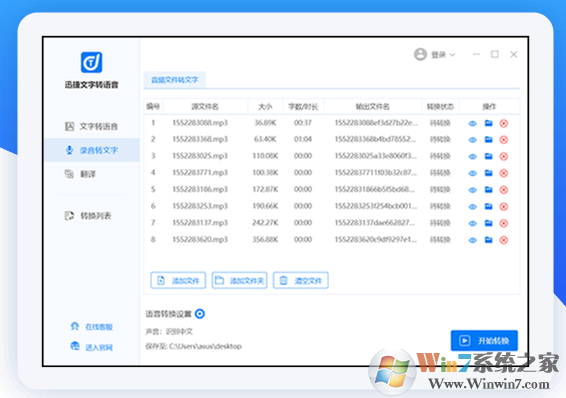
Task: Preview row 1 file with eye icon
Action: coord(473,124)
